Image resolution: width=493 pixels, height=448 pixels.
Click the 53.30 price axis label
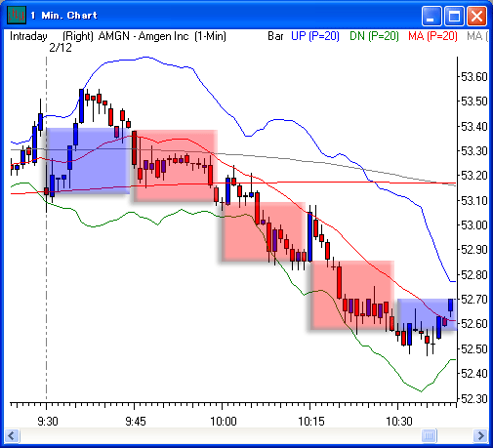pyautogui.click(x=474, y=151)
